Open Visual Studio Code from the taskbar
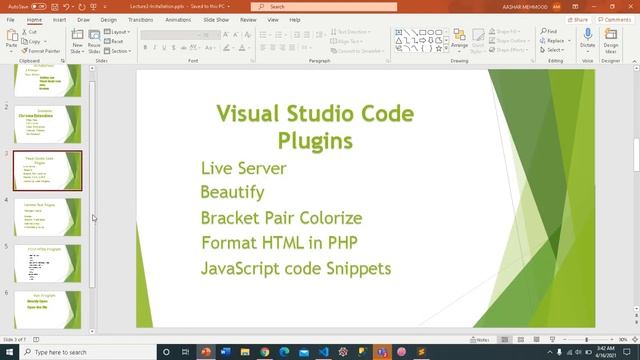 tap(324, 352)
